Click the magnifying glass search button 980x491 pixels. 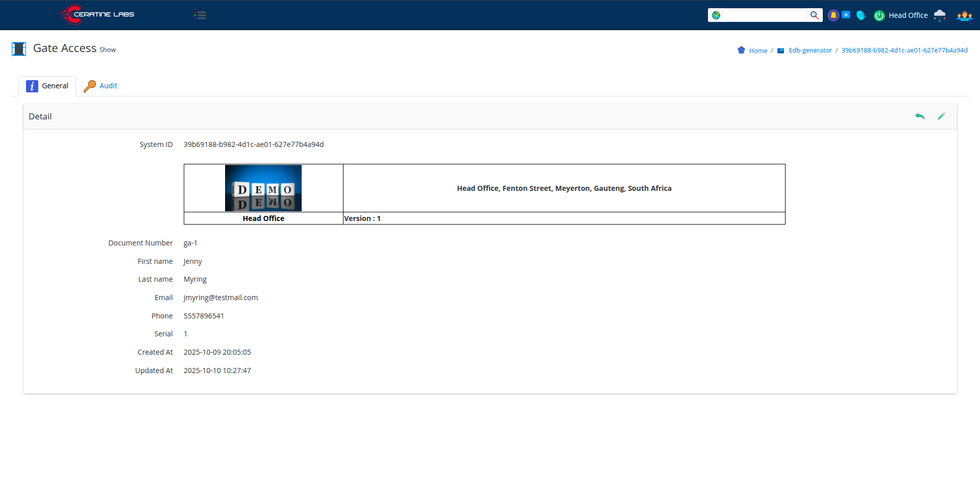[x=814, y=15]
